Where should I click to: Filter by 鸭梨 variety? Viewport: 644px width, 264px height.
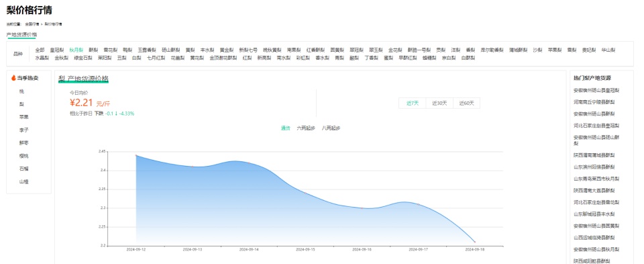[127, 50]
